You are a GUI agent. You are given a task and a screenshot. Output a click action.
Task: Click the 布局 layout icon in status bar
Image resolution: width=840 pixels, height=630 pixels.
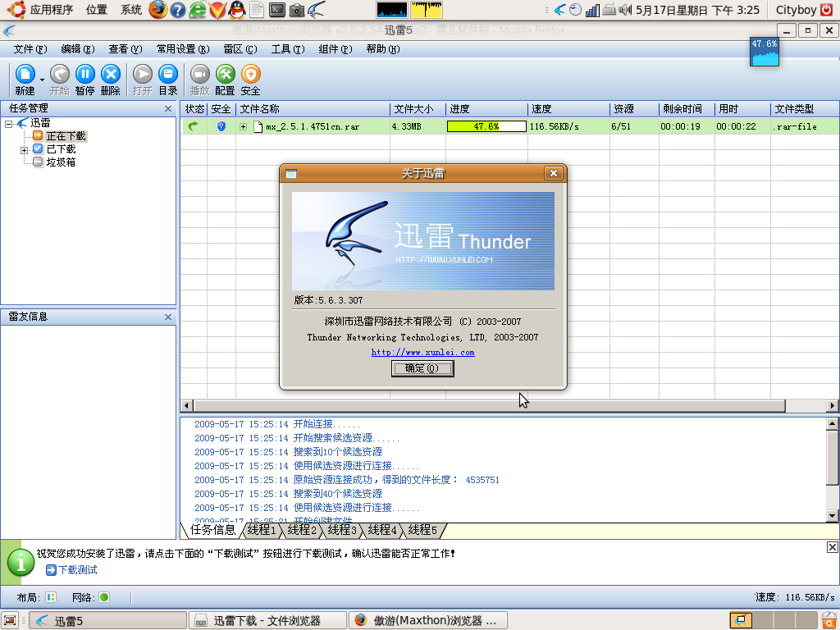[x=51, y=597]
